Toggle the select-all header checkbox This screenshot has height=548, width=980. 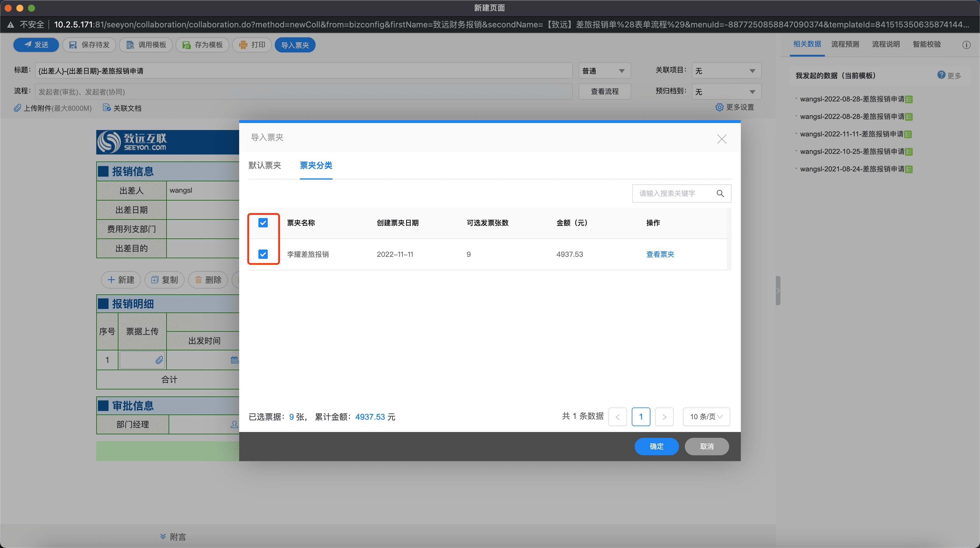[263, 222]
